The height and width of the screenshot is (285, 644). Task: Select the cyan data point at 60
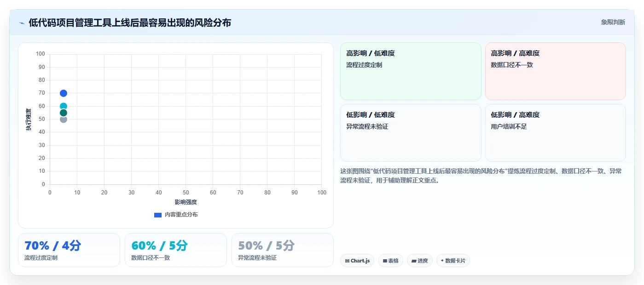tap(64, 106)
